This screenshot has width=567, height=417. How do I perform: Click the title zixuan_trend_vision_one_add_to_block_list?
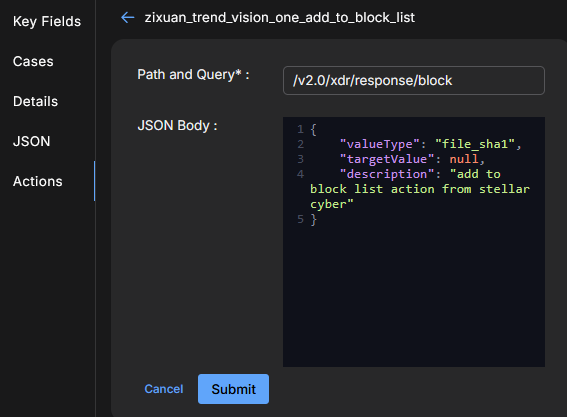pyautogui.click(x=280, y=17)
